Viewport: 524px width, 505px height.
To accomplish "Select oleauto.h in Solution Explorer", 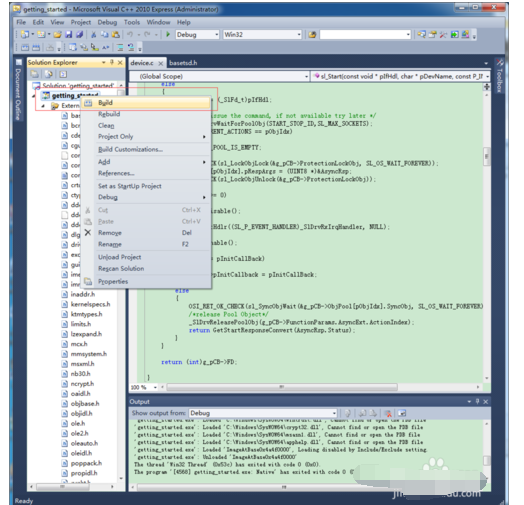I will pos(85,443).
